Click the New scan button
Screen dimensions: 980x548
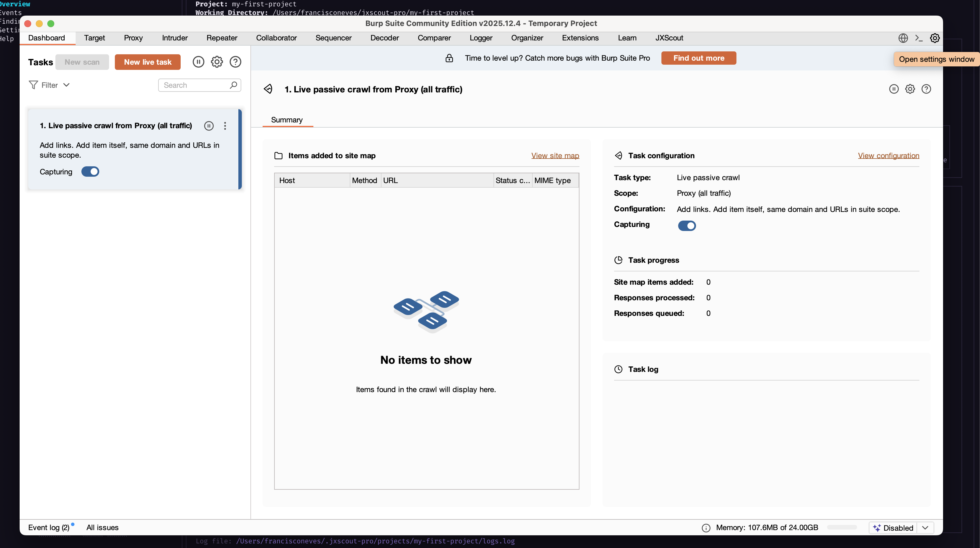82,62
